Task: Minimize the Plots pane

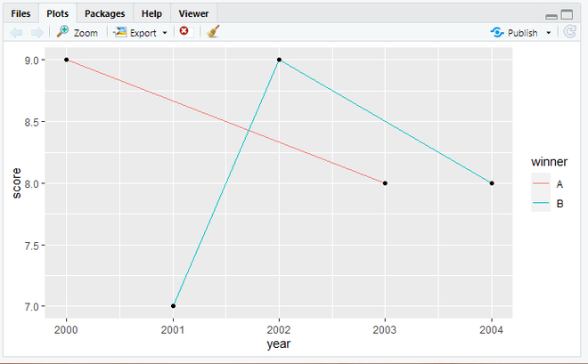Action: 551,17
